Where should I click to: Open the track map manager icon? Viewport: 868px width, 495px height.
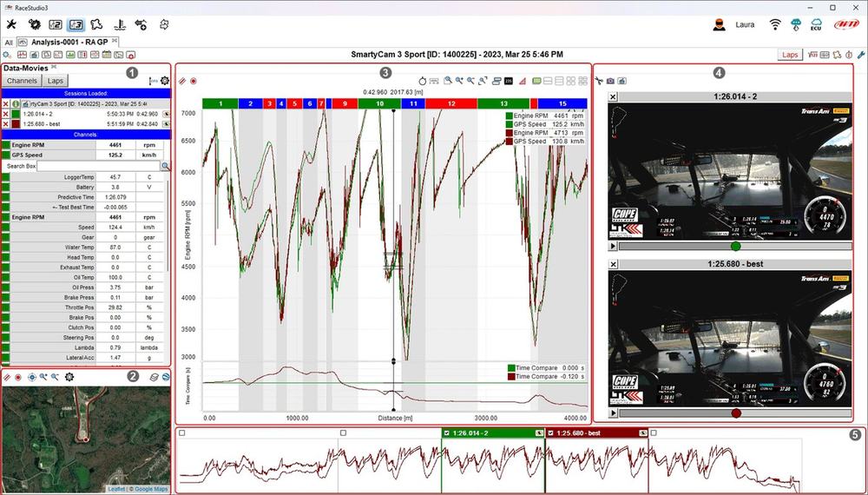pyautogui.click(x=97, y=24)
